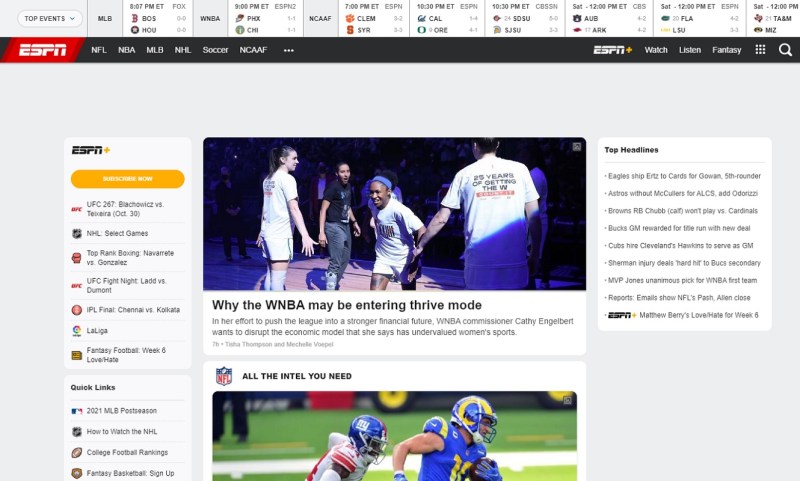Click NHL icon beside How to Watch
Viewport: 800px width, 481px height.
pyautogui.click(x=77, y=432)
